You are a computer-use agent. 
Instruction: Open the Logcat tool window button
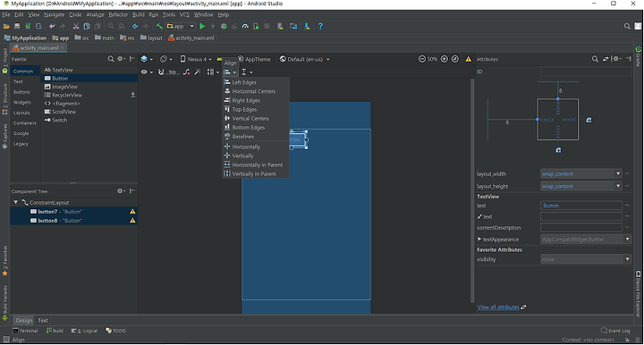[84, 331]
